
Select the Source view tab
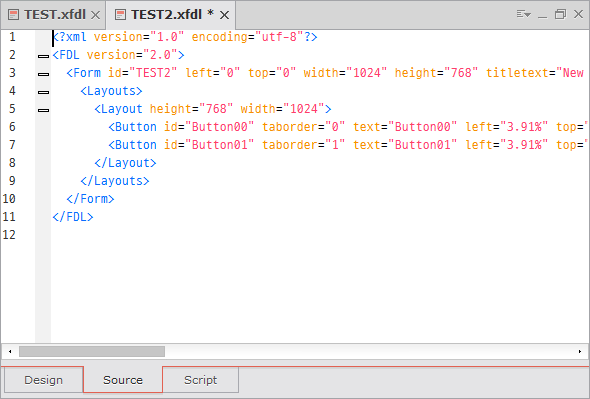(x=123, y=380)
